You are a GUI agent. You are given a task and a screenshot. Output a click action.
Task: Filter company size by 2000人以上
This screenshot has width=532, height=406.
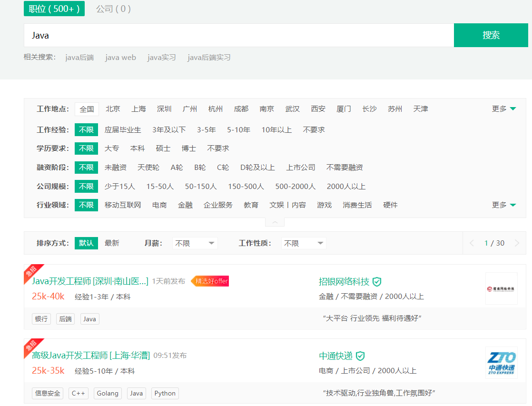click(x=346, y=187)
